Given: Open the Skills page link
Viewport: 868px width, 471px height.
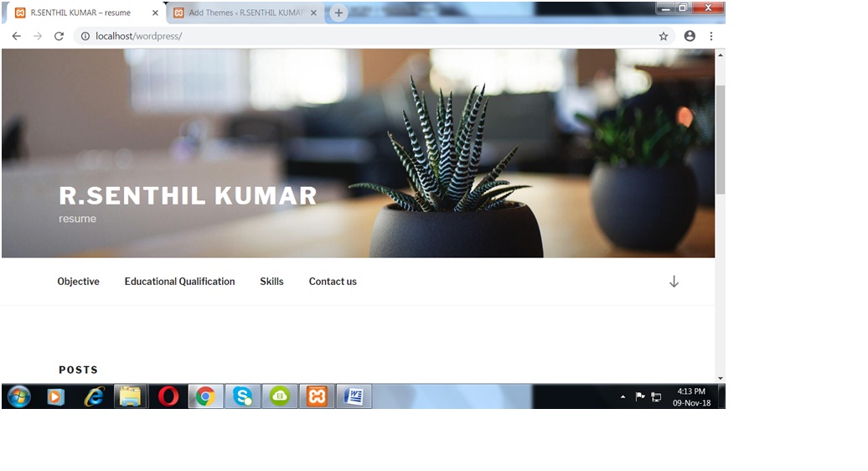Looking at the screenshot, I should point(271,282).
